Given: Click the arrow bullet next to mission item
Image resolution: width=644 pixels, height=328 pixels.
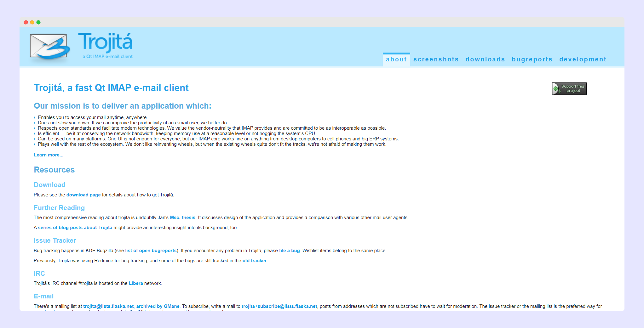Looking at the screenshot, I should click(34, 117).
